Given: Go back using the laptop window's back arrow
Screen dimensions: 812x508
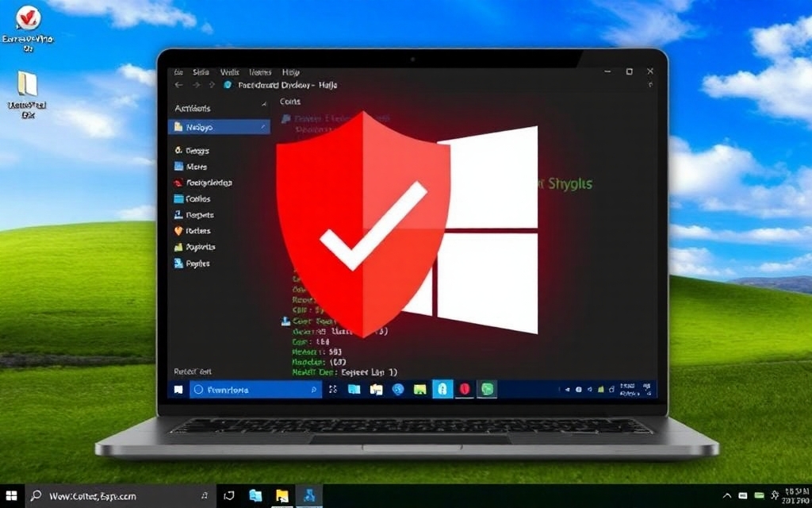Looking at the screenshot, I should [179, 85].
